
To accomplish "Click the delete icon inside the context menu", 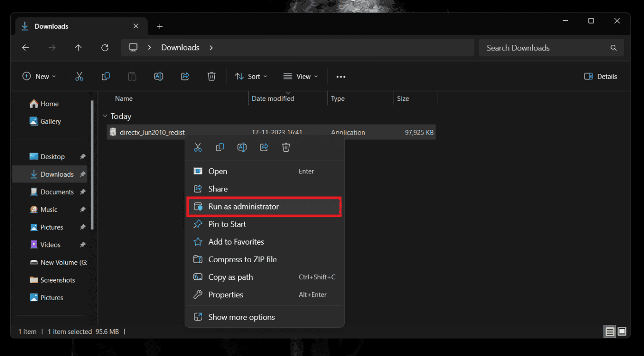I will [x=286, y=147].
